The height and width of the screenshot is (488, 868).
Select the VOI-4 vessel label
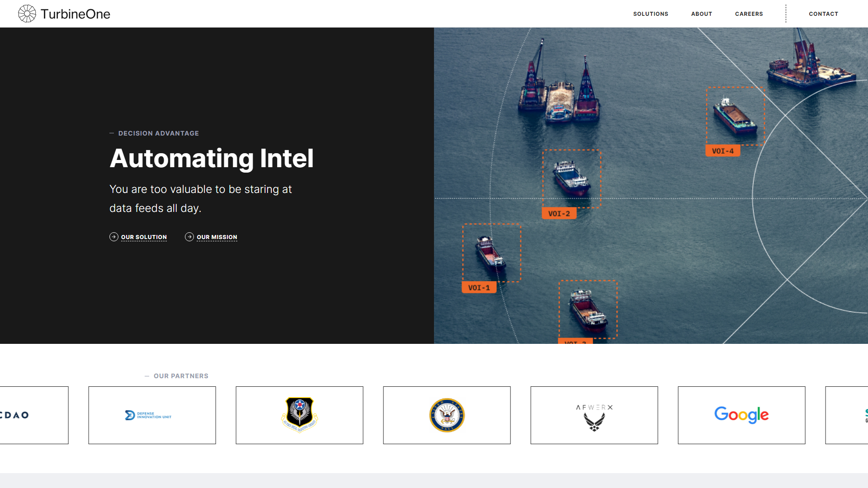(722, 151)
